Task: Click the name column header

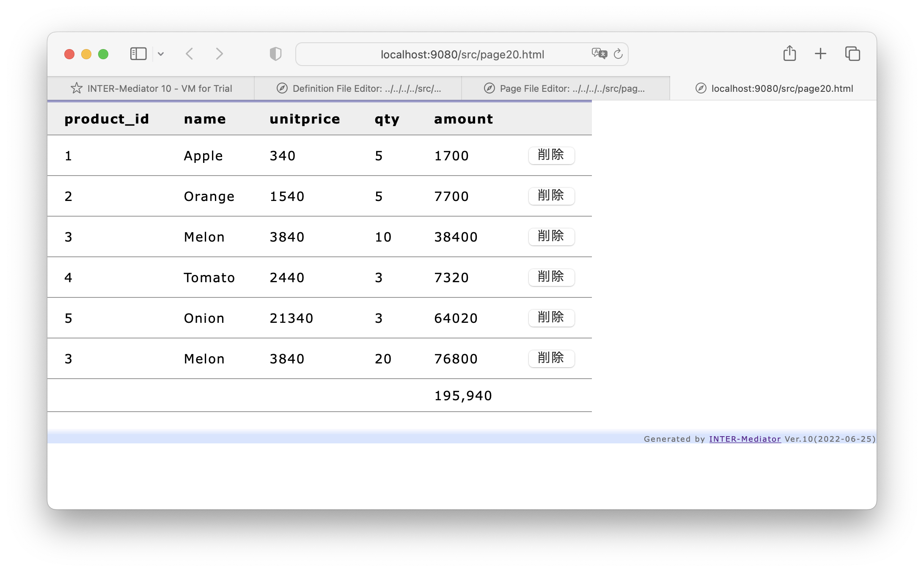Action: click(x=205, y=119)
